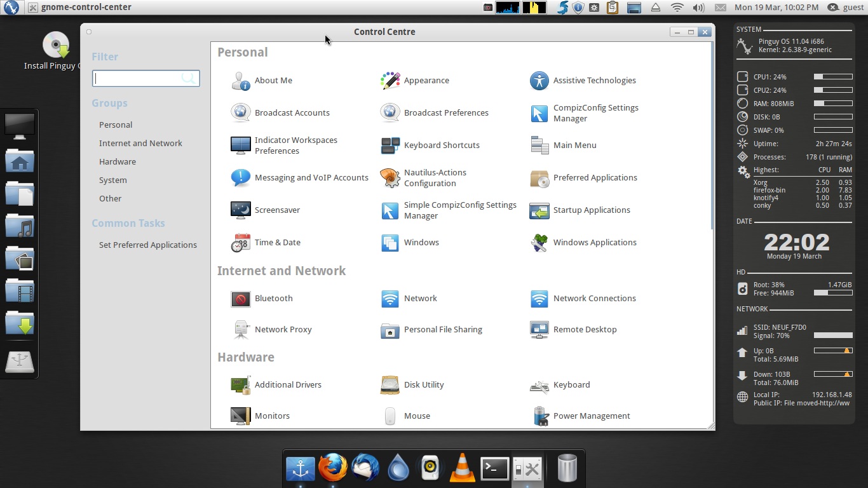The image size is (868, 488).
Task: Open the clock showing Mon 19 Mar
Action: coord(776,8)
